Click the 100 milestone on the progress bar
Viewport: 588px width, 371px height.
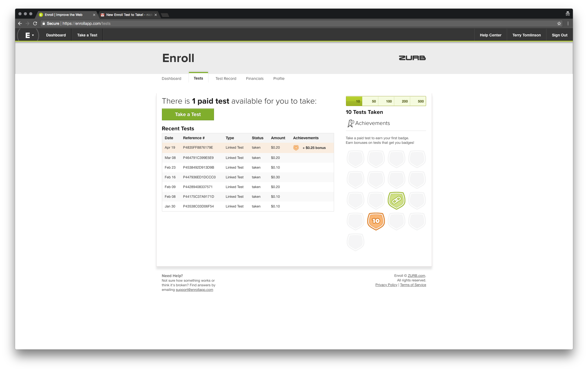pos(386,101)
